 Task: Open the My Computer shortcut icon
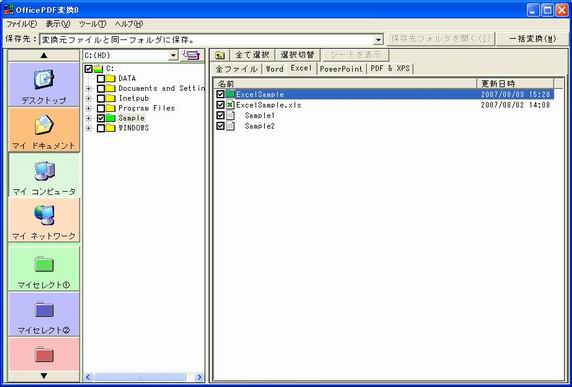[44, 171]
